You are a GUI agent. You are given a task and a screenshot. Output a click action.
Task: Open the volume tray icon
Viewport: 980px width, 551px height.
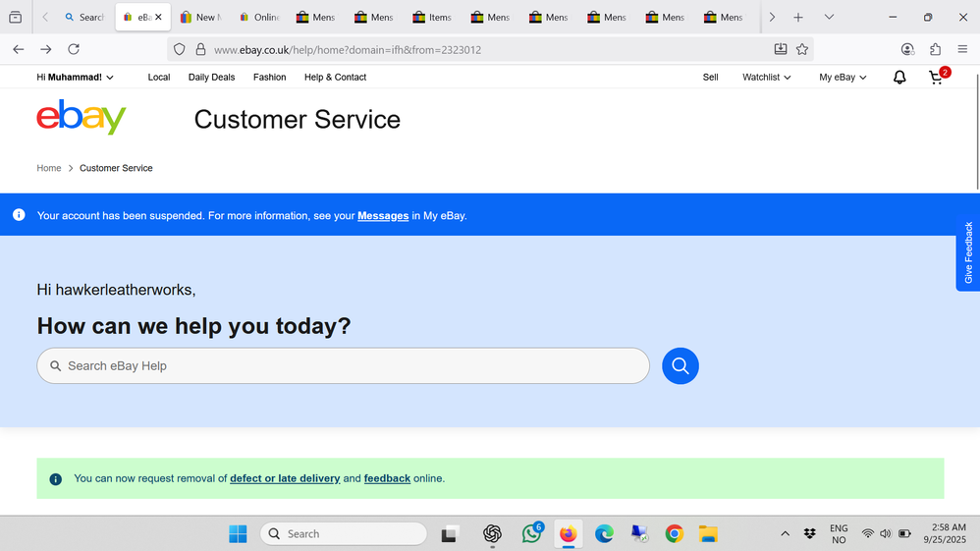tap(885, 533)
